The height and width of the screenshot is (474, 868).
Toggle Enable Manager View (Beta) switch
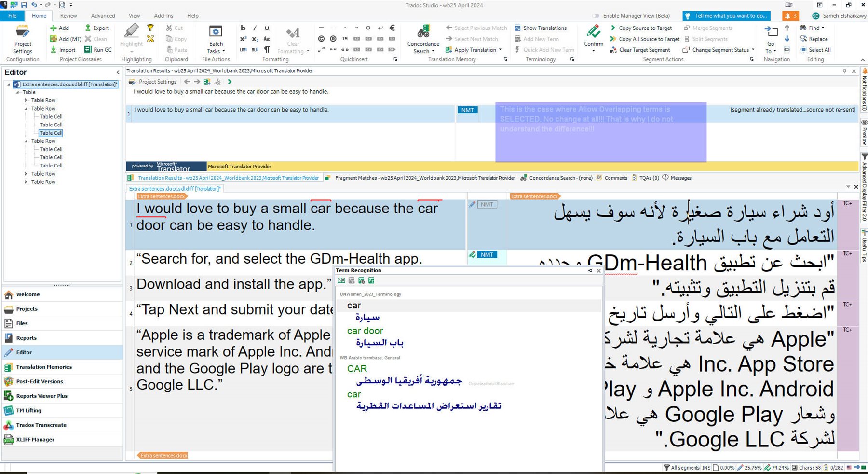597,16
